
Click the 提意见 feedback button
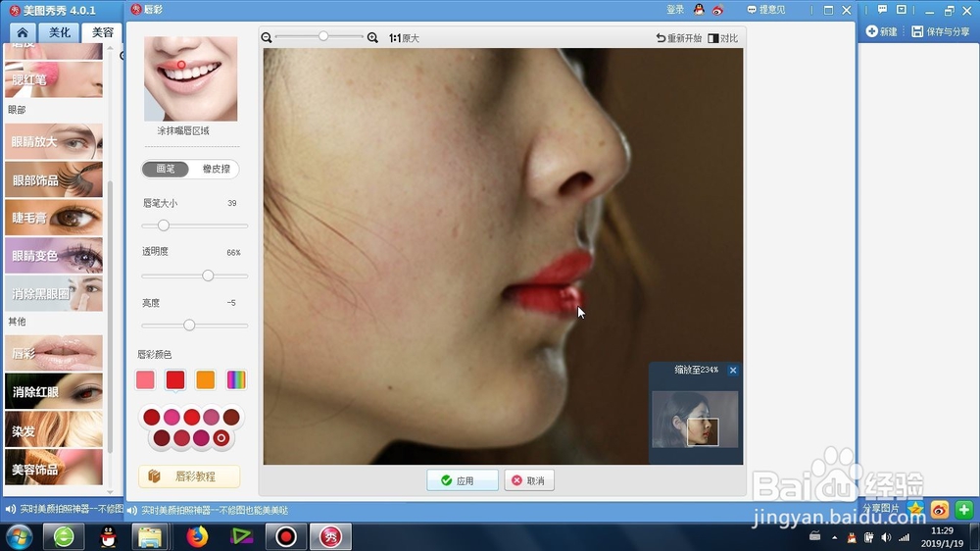[766, 10]
